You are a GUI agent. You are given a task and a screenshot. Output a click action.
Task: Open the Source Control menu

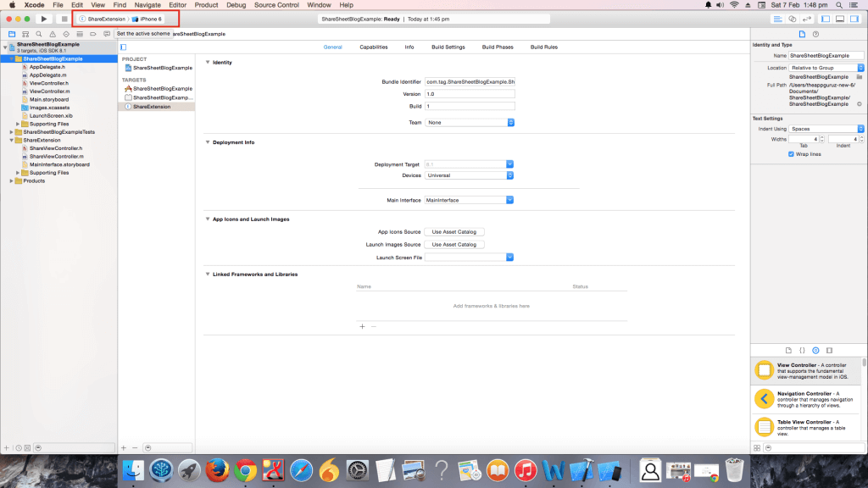point(276,5)
